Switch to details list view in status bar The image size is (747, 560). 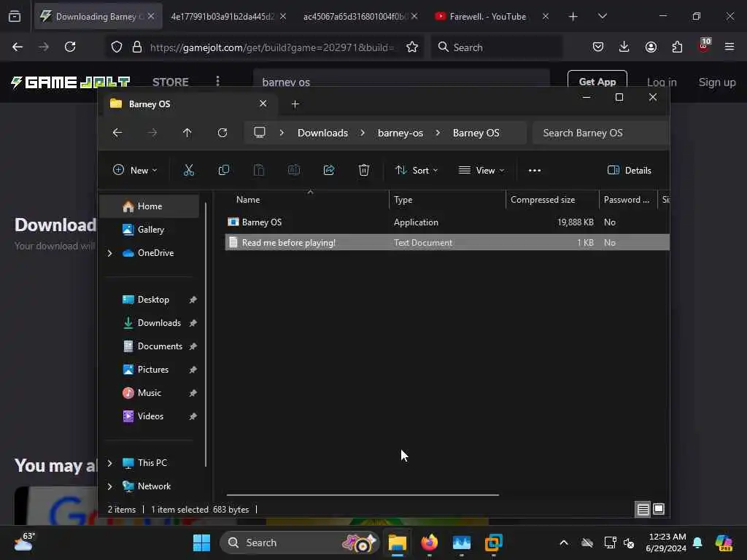tap(643, 510)
